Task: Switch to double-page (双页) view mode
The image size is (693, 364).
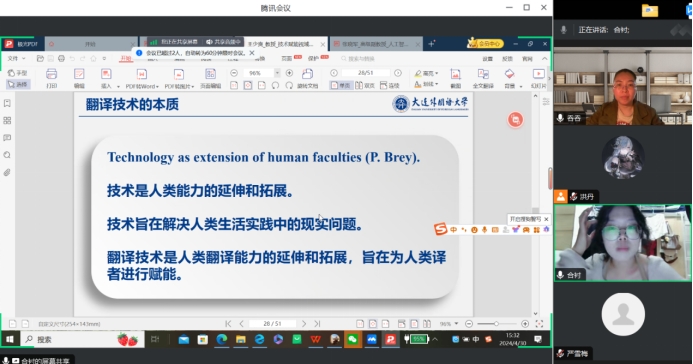Action: (365, 85)
